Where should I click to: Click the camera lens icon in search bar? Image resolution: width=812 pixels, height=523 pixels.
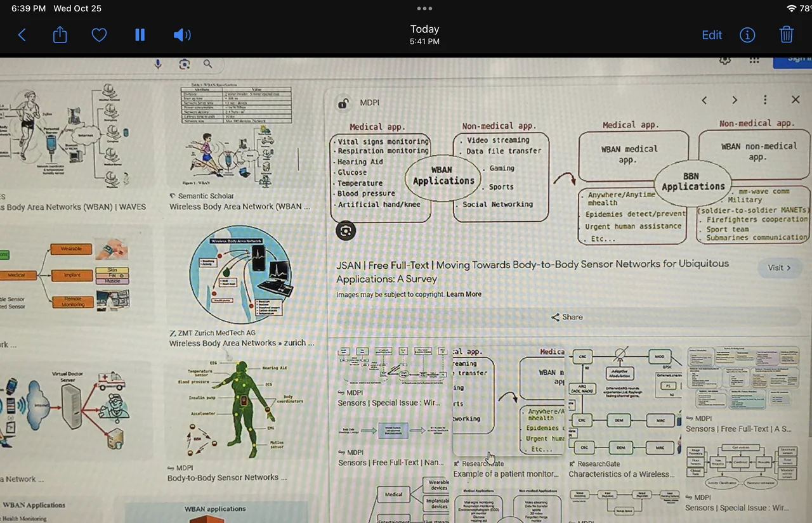[184, 63]
